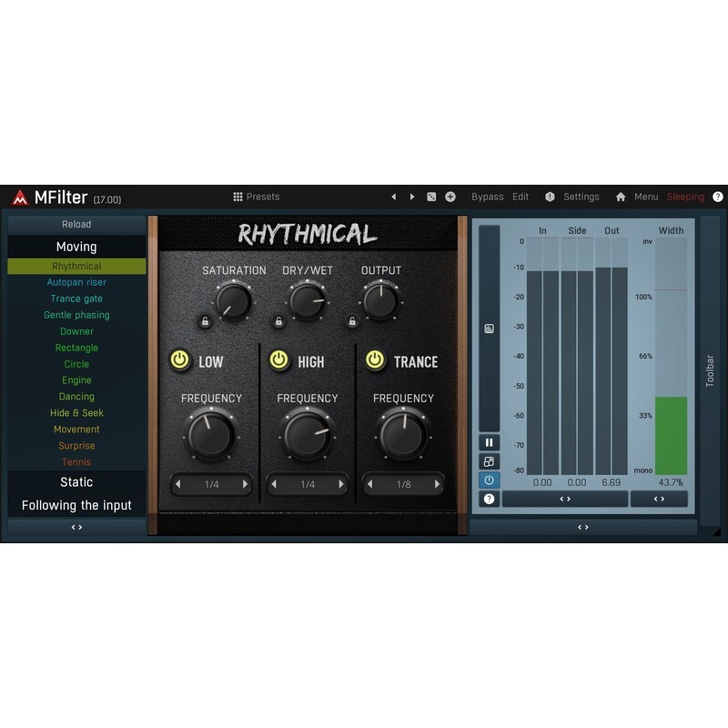
Task: Unlock the Saturation knob lock icon
Action: tap(206, 321)
